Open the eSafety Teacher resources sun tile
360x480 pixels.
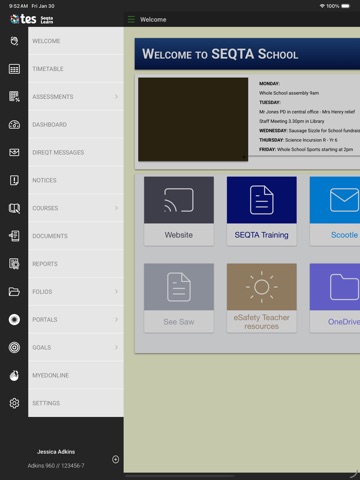coord(262,287)
